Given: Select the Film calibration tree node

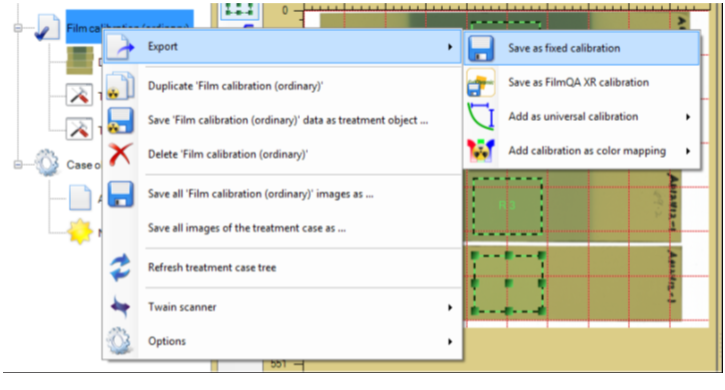Looking at the screenshot, I should [x=130, y=27].
